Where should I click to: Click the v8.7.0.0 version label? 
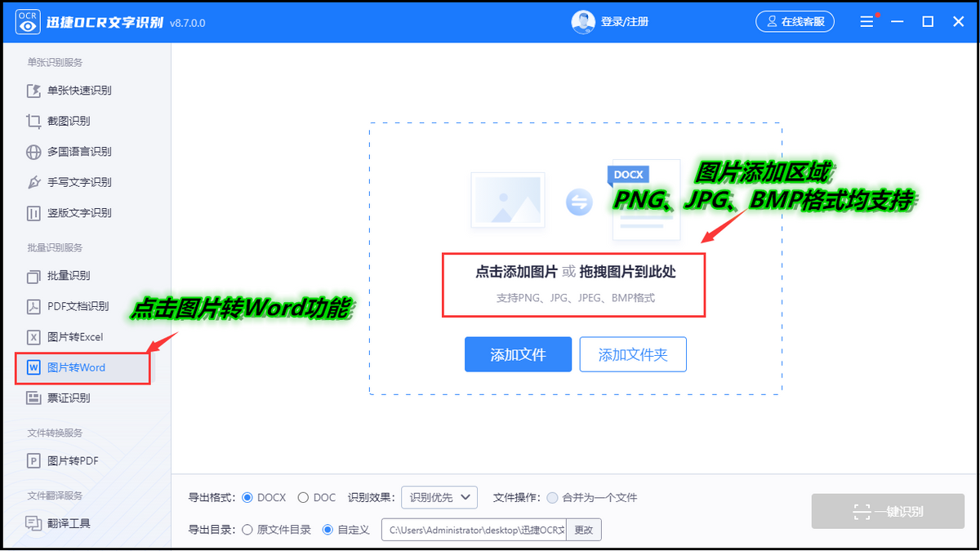[188, 23]
